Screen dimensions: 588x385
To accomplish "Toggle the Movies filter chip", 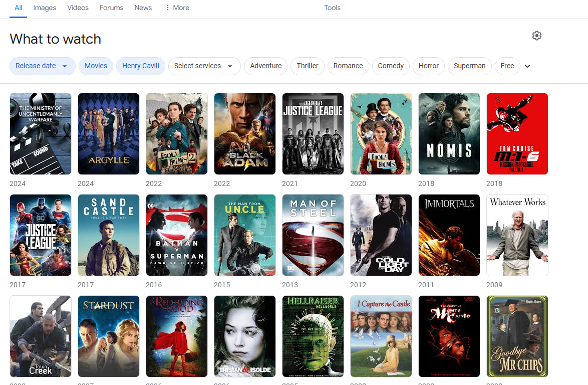I will (x=96, y=66).
